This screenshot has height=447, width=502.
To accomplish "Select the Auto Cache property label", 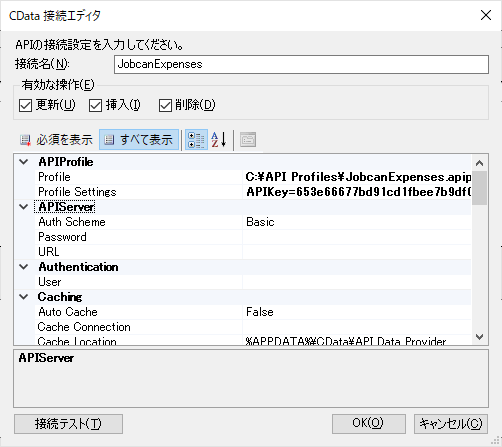I will click(68, 312).
